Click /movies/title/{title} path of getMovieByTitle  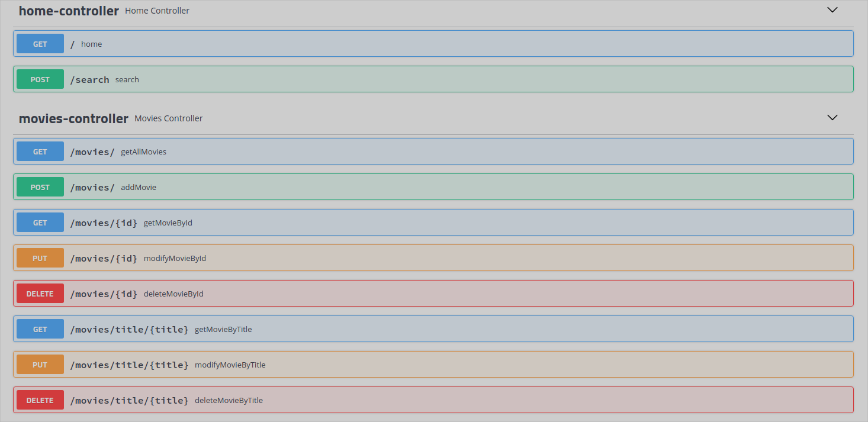coord(129,330)
